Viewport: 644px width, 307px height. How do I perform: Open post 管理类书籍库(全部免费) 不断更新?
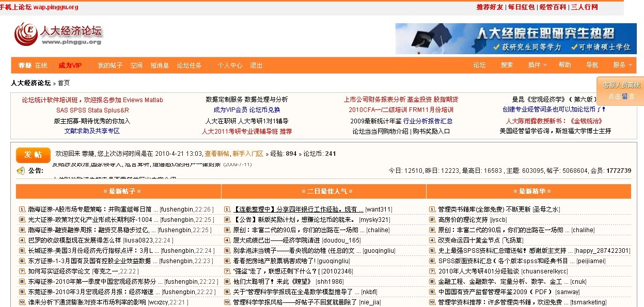point(484,209)
